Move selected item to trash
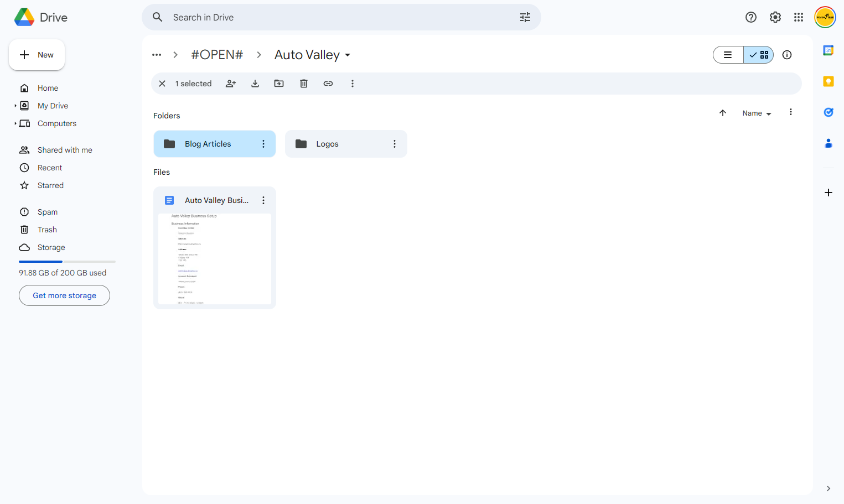Screen dimensions: 844x504 (304, 84)
